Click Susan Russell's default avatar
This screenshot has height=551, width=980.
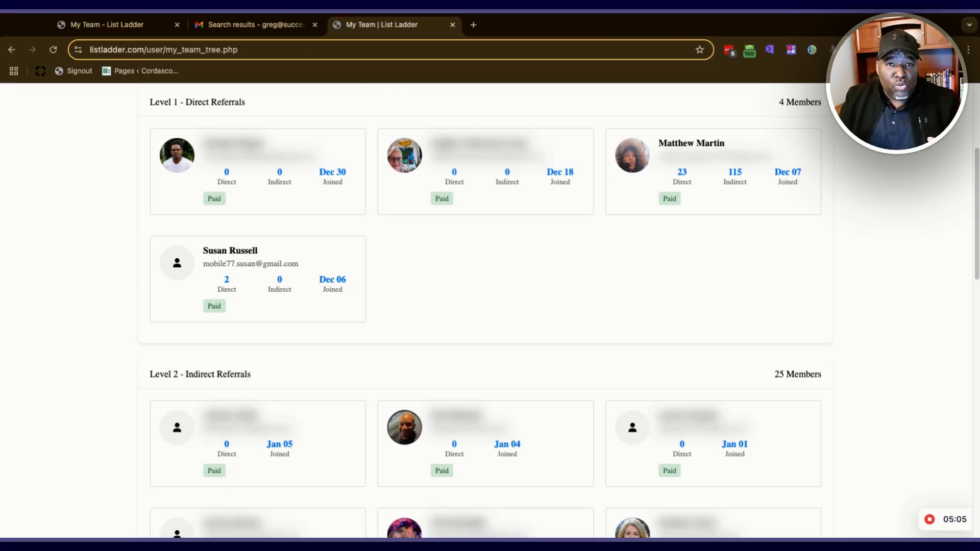click(177, 263)
